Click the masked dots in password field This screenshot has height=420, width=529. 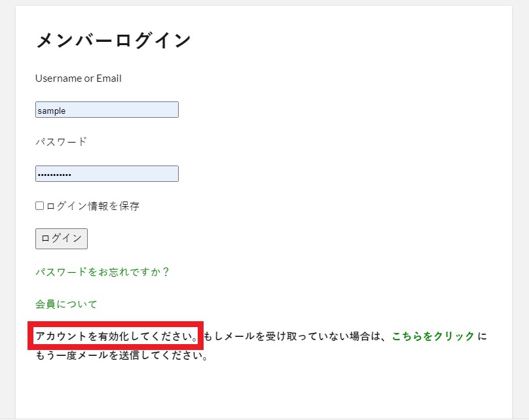(x=54, y=175)
